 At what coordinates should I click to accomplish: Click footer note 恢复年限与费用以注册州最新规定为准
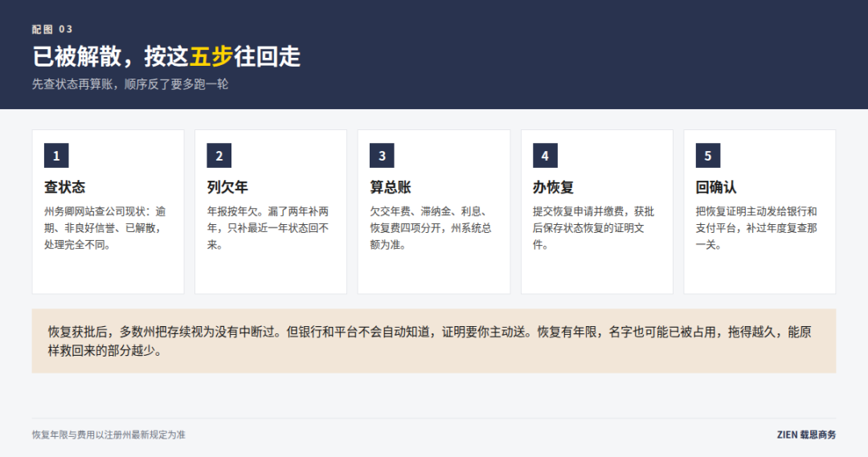[x=108, y=435]
